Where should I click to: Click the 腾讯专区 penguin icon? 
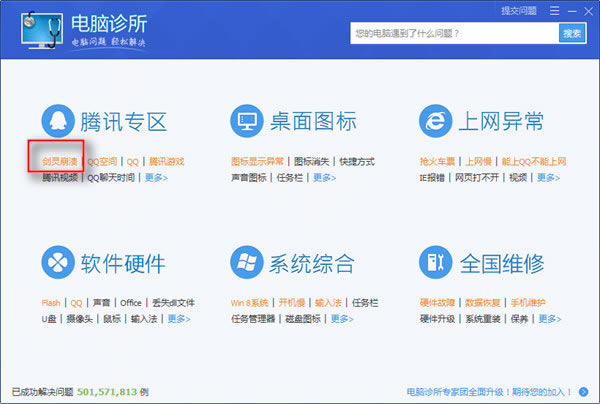point(59,122)
